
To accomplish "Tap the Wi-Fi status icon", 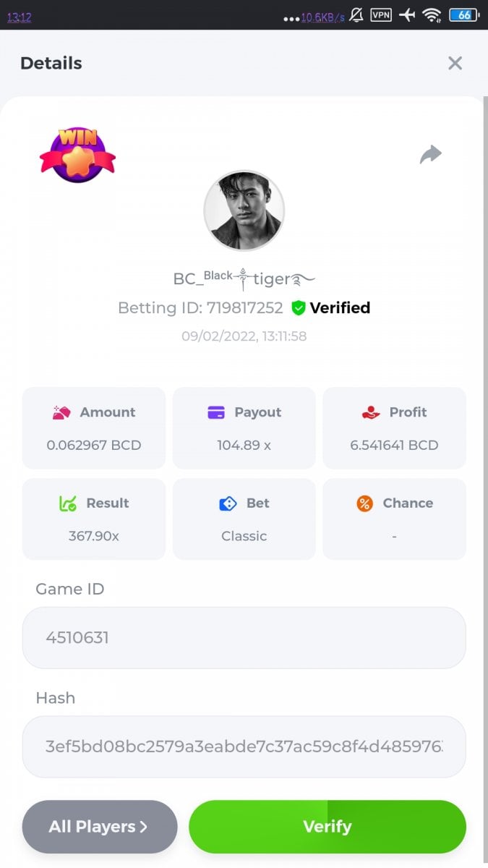I will point(432,15).
